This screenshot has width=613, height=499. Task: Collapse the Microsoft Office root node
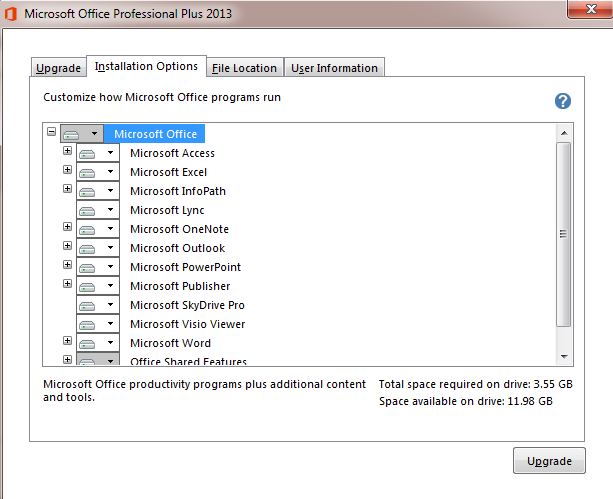(x=51, y=131)
